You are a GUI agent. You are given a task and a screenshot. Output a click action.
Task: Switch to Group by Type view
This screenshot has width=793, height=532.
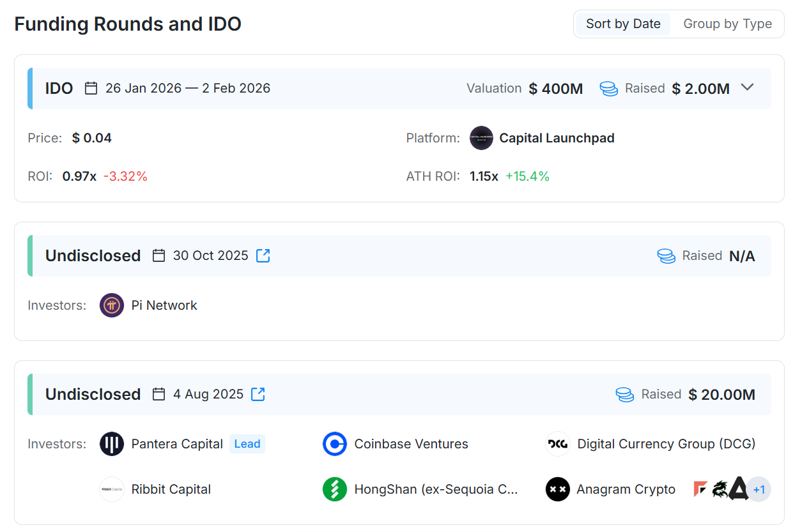pos(728,24)
